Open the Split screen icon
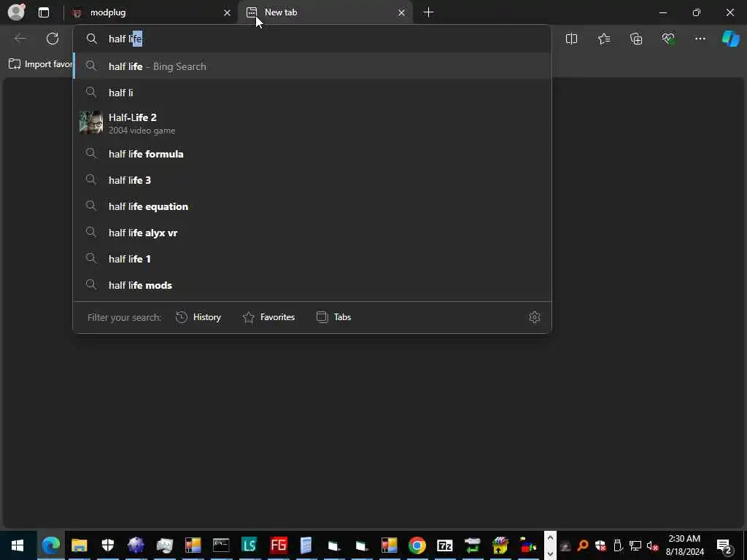 571,39
